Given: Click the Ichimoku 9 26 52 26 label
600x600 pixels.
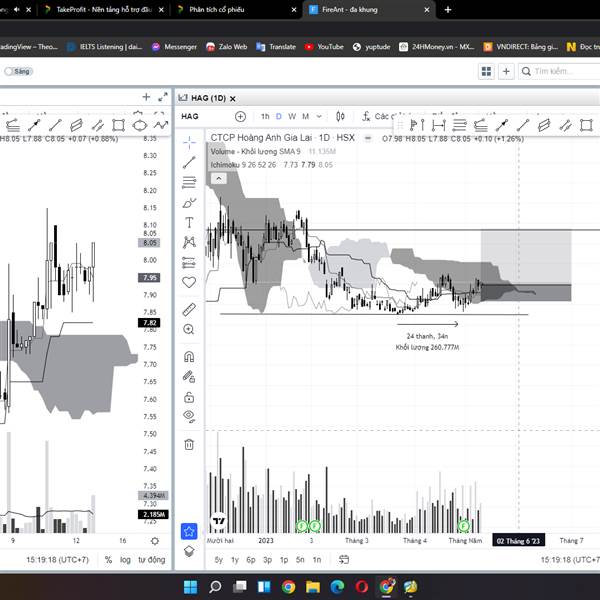Looking at the screenshot, I should [243, 165].
